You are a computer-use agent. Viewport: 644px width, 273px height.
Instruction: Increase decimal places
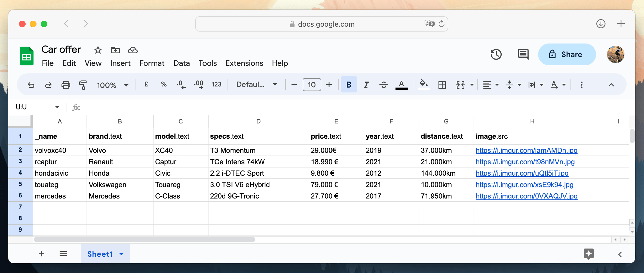pos(199,85)
